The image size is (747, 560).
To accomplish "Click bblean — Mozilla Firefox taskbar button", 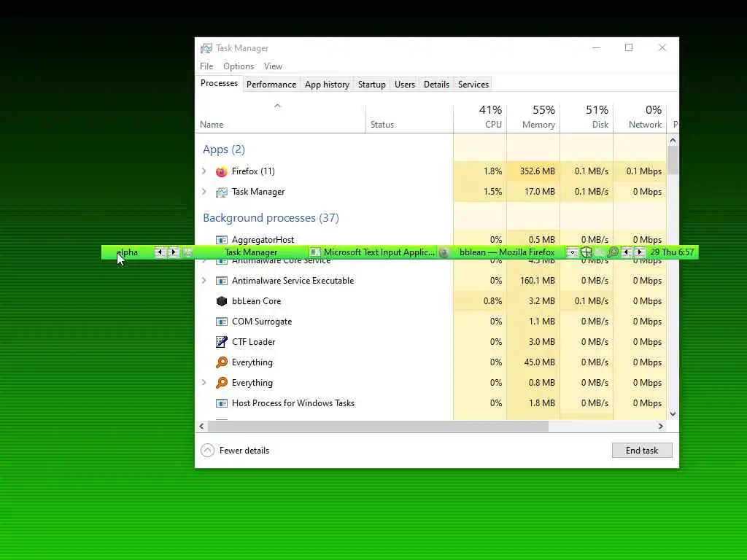I will 500,252.
